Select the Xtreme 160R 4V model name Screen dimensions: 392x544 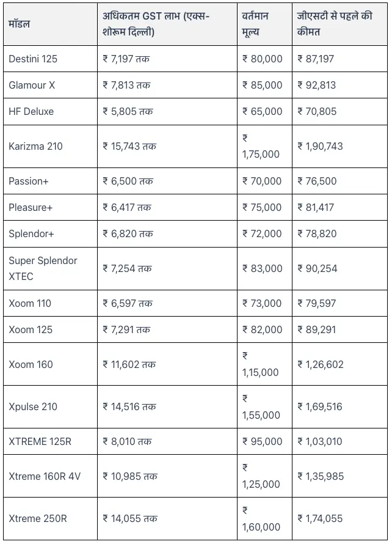click(44, 476)
